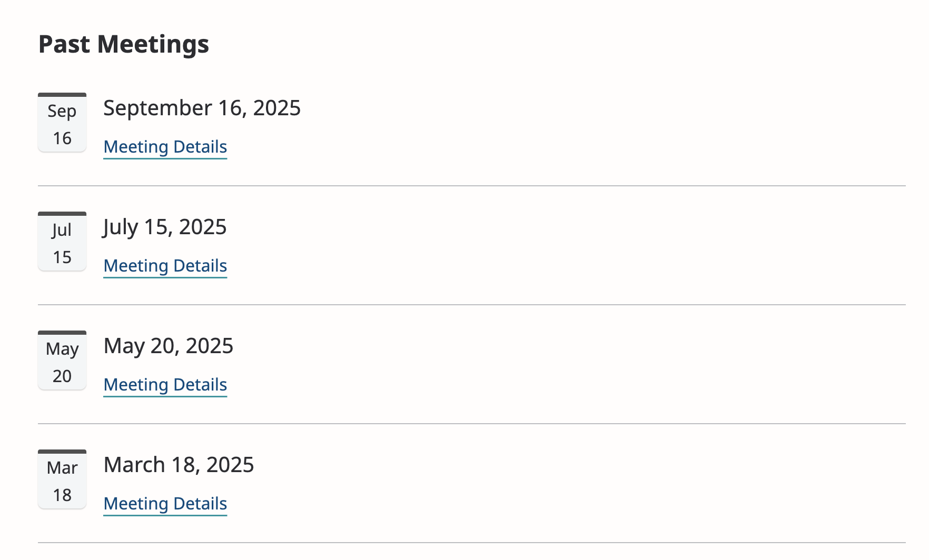Screen dimensions: 929x560
Task: Select the May 20 calendar date icon
Action: pyautogui.click(x=62, y=361)
